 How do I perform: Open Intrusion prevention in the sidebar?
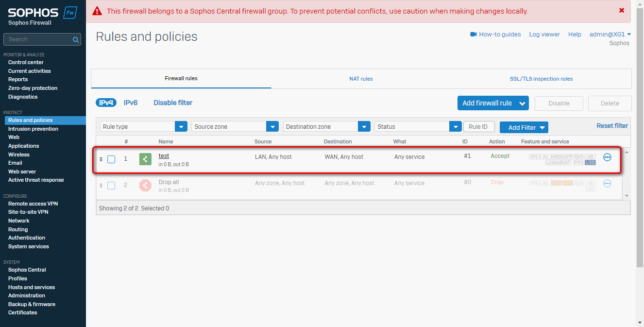tap(33, 129)
